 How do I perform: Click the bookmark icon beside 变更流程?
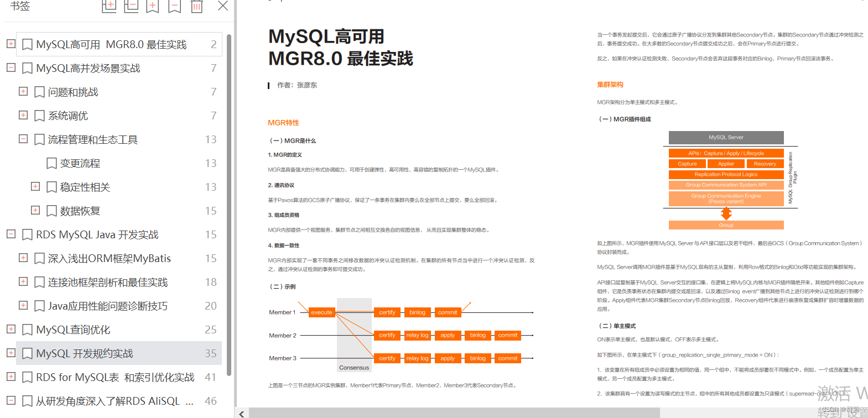(x=51, y=164)
